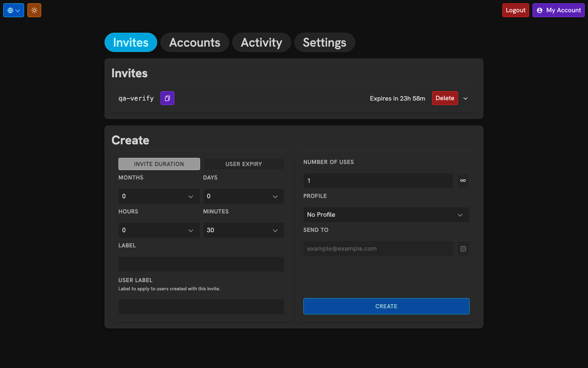This screenshot has width=588, height=368.
Task: Open the Minutes dropdown
Action: pos(244,230)
